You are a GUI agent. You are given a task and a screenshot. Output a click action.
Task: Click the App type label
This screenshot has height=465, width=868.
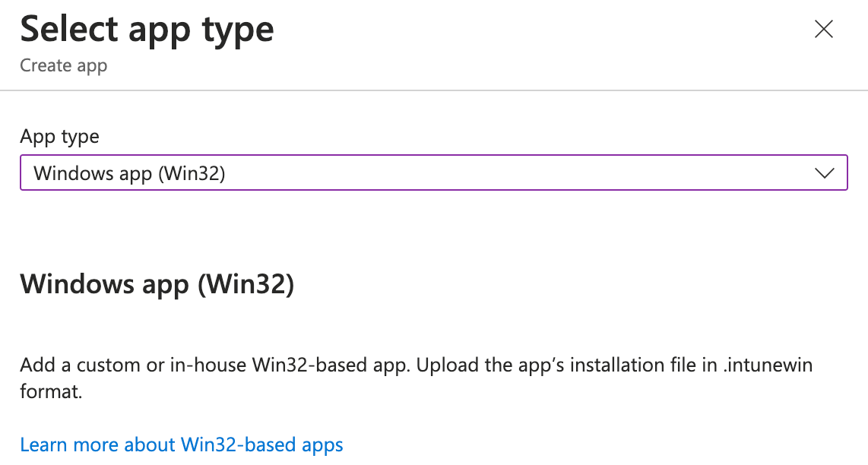tap(59, 137)
